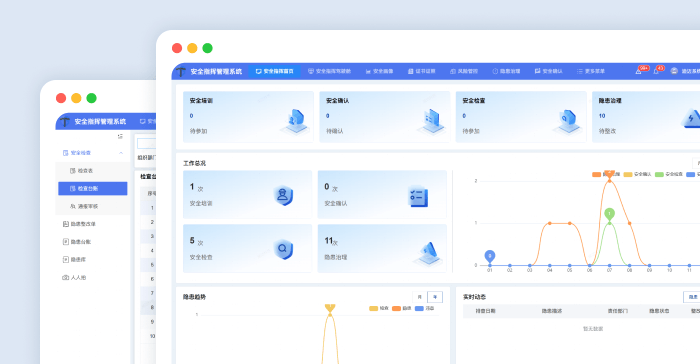700x364 pixels.
Task: Click row number 5 in the back window table
Action: tap(152, 265)
